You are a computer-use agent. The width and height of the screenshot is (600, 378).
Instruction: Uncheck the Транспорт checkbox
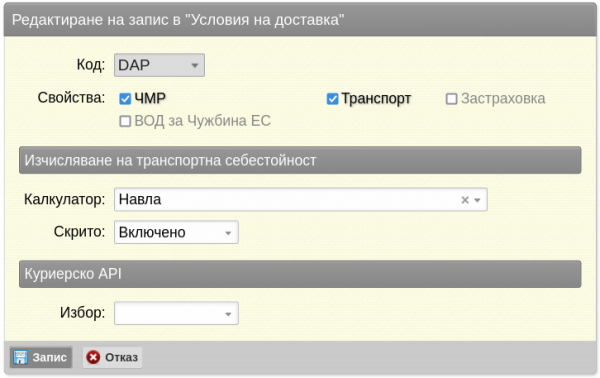[332, 99]
